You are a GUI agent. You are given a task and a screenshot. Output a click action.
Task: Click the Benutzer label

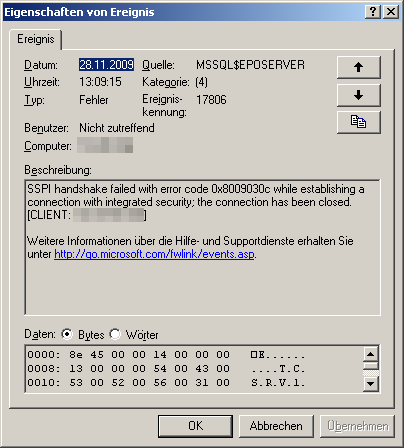click(46, 128)
